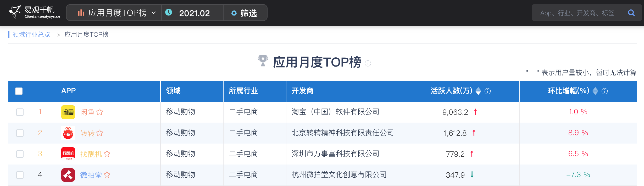This screenshot has height=186, width=644.
Task: Open the 闲鱼 app link
Action: tap(87, 112)
